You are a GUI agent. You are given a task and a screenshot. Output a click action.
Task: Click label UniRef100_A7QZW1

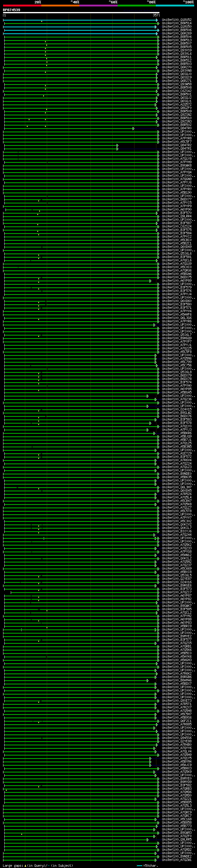[x=177, y=860]
